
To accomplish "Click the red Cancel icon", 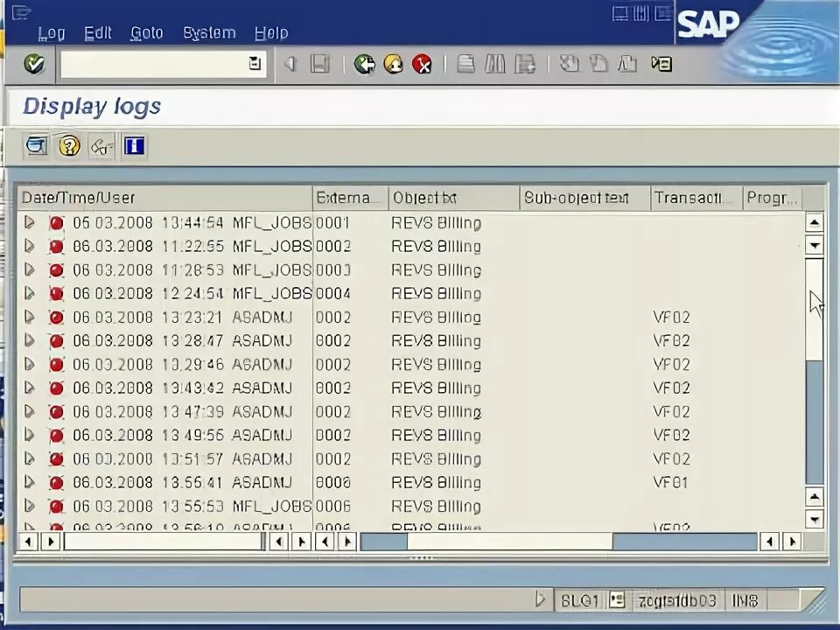I will click(x=422, y=64).
